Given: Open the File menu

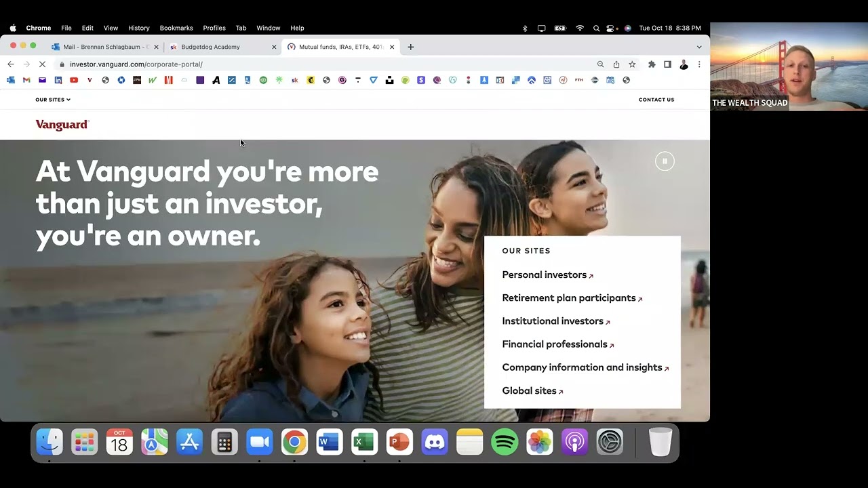Looking at the screenshot, I should [x=66, y=28].
